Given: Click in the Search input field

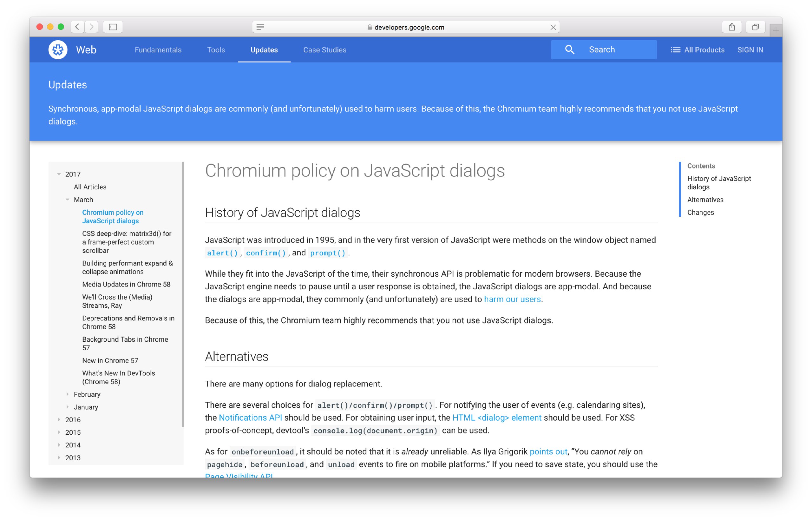Looking at the screenshot, I should coord(603,49).
